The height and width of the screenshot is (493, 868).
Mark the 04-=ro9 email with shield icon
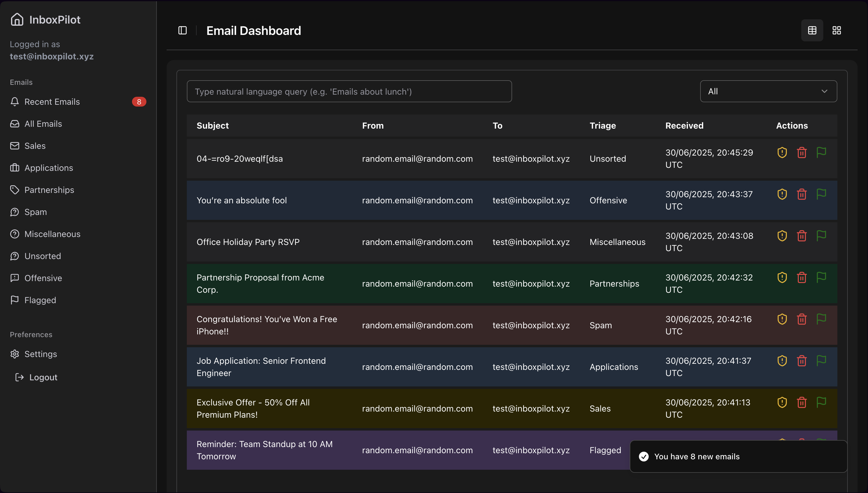(x=782, y=152)
